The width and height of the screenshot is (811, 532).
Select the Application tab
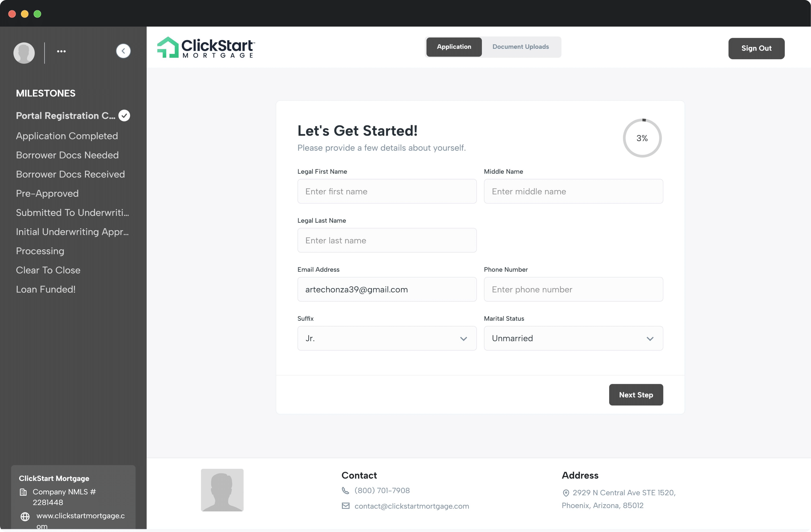coord(454,47)
